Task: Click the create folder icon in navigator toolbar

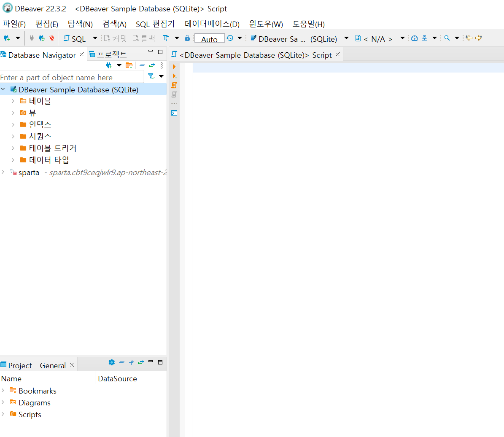Action: point(129,66)
